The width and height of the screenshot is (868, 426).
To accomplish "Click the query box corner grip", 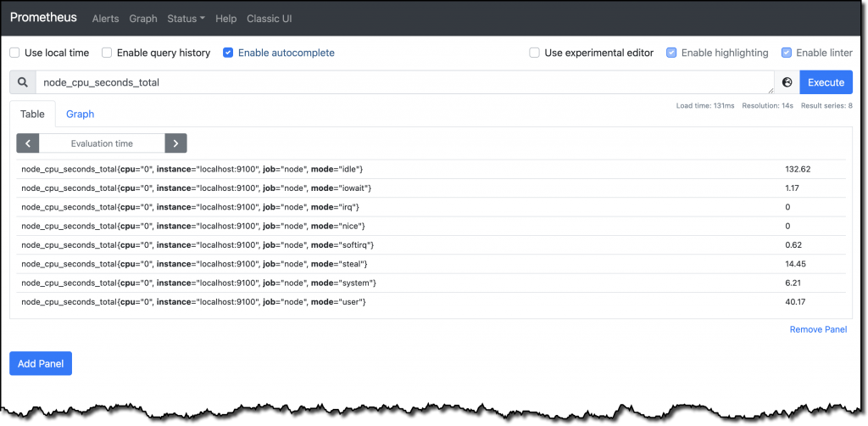I will (x=770, y=90).
